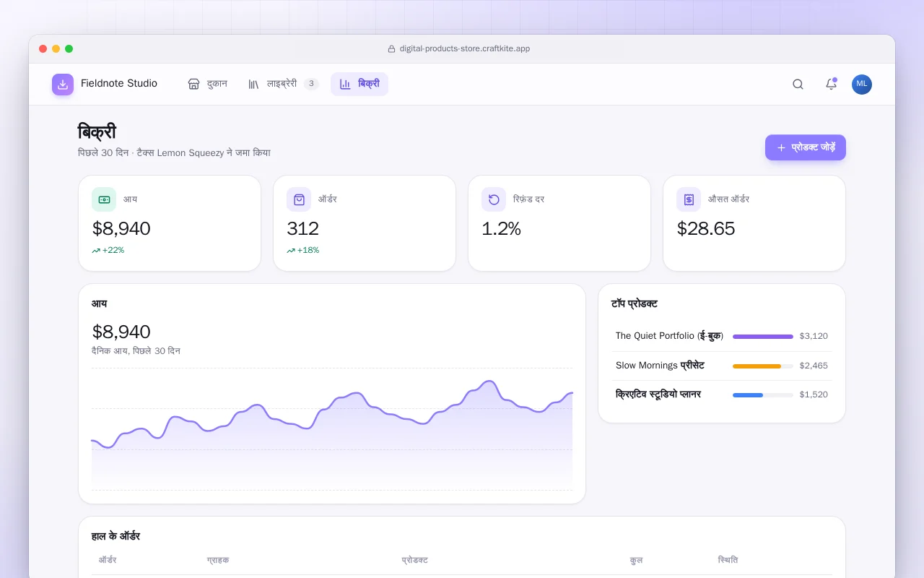Click the स्थिति column header
Image resolution: width=924 pixels, height=578 pixels.
click(x=728, y=560)
